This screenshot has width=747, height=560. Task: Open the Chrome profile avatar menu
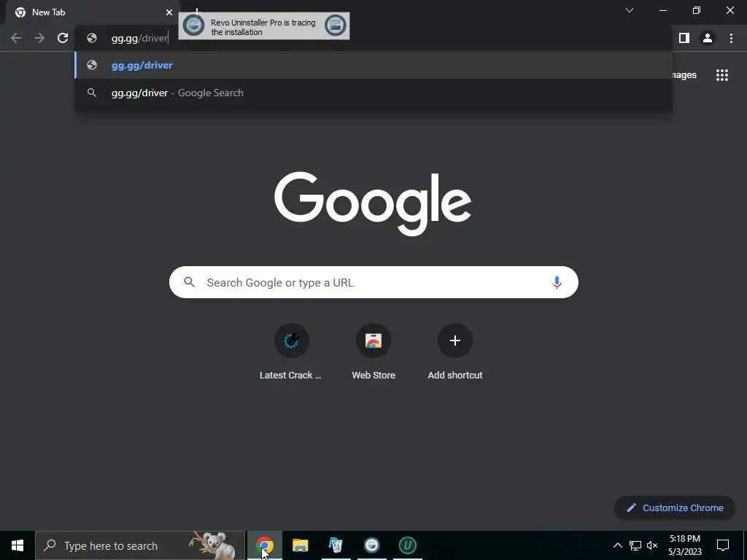[x=708, y=38]
